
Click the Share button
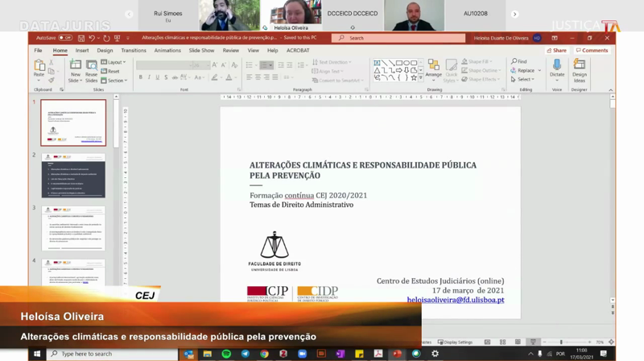point(556,51)
